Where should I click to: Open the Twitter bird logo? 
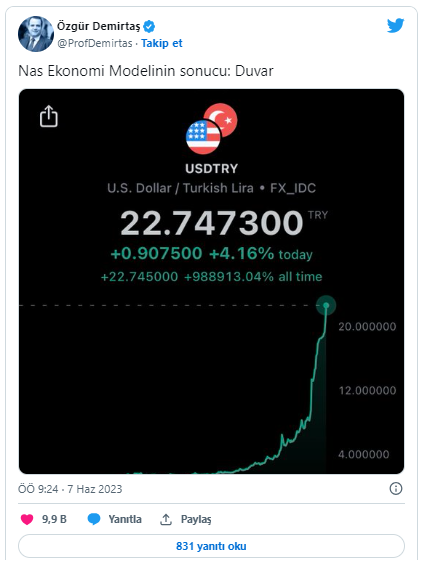point(395,25)
